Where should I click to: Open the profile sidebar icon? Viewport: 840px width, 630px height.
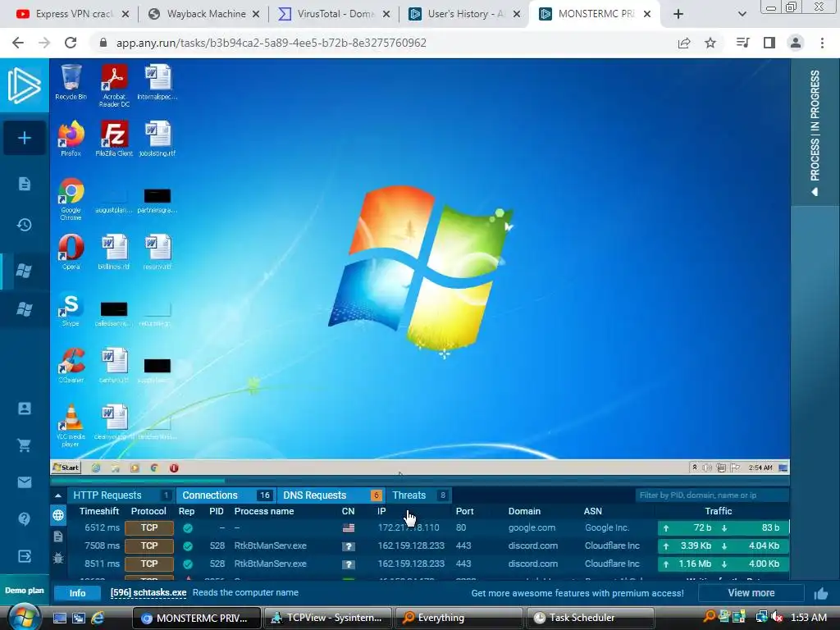(x=24, y=409)
